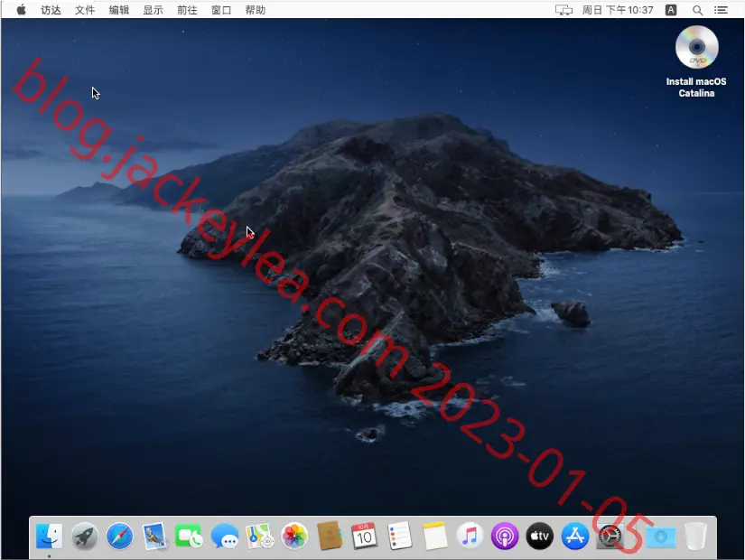Click the display mirroring menu bar icon
The image size is (745, 560).
click(564, 10)
